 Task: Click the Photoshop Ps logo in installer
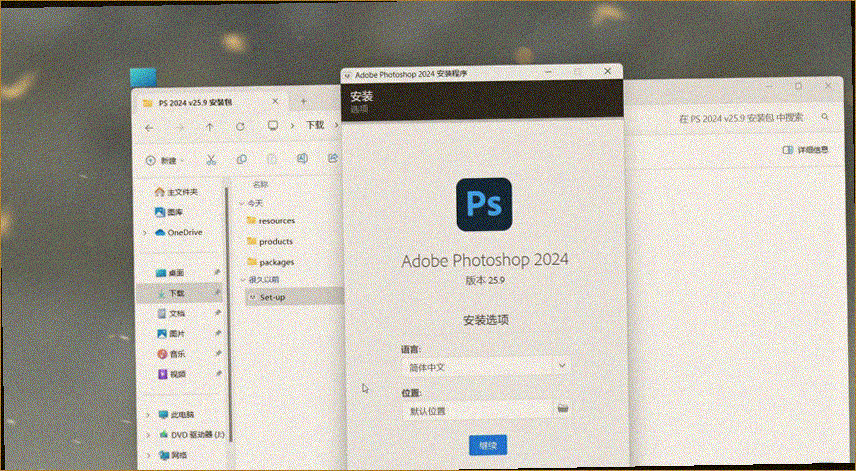tap(484, 204)
